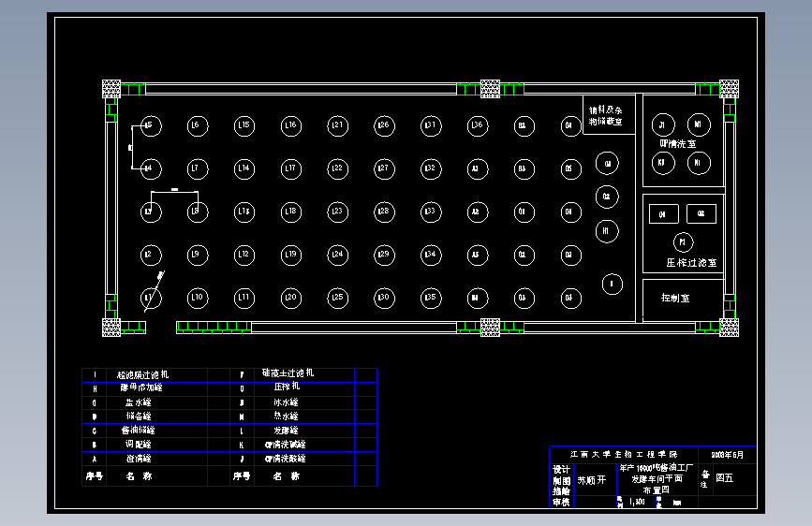Click legend entry 调配罐

(139, 445)
